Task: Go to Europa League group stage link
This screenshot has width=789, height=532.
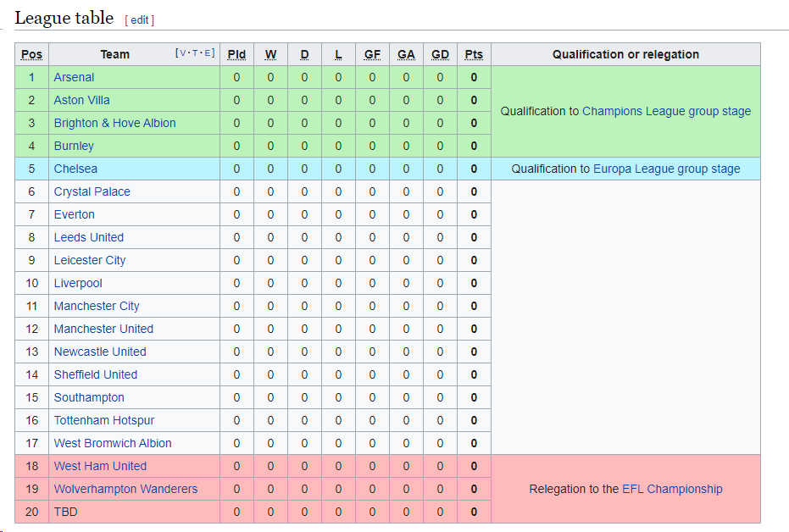Action: point(667,169)
